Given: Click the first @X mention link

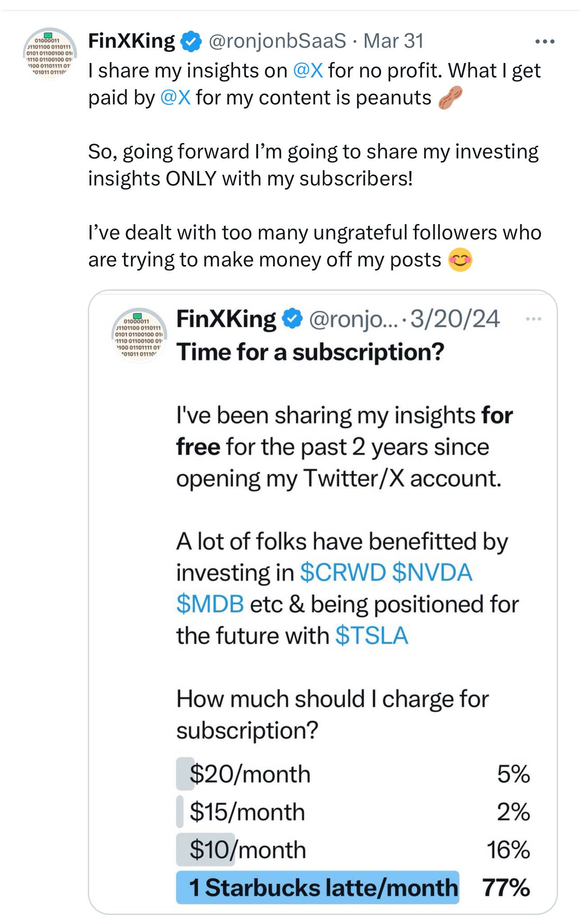Looking at the screenshot, I should pos(308,71).
